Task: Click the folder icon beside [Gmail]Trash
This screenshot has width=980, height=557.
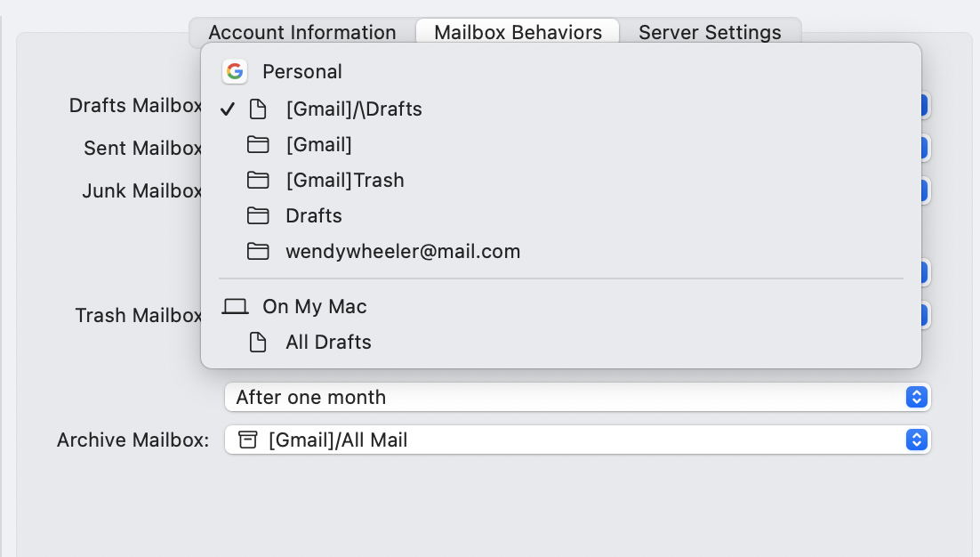Action: 258,180
